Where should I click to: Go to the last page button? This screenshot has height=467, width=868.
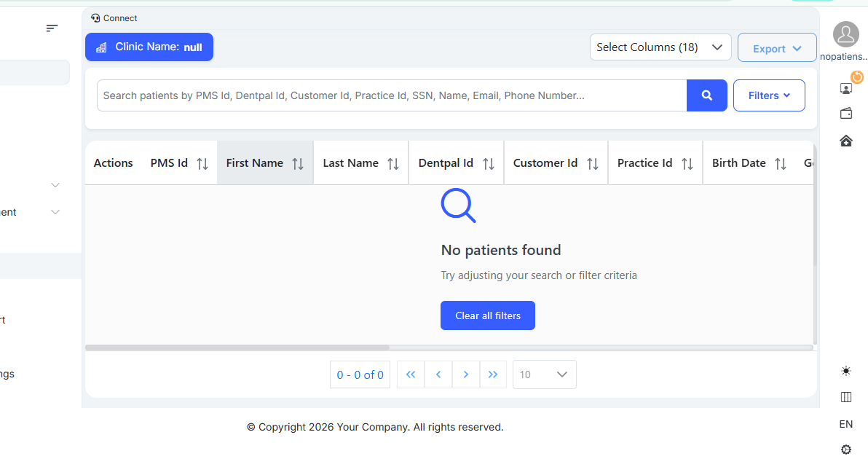click(x=493, y=374)
